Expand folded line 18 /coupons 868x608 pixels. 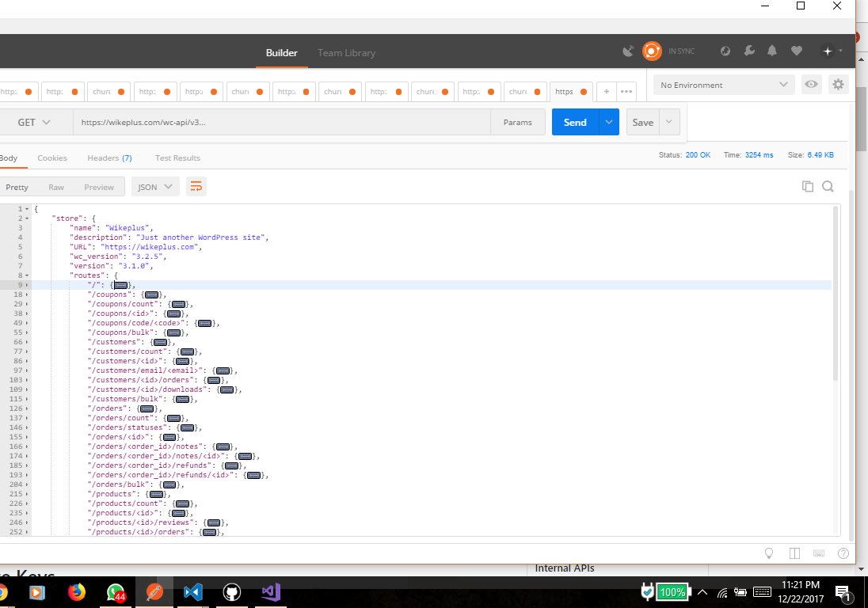[27, 294]
